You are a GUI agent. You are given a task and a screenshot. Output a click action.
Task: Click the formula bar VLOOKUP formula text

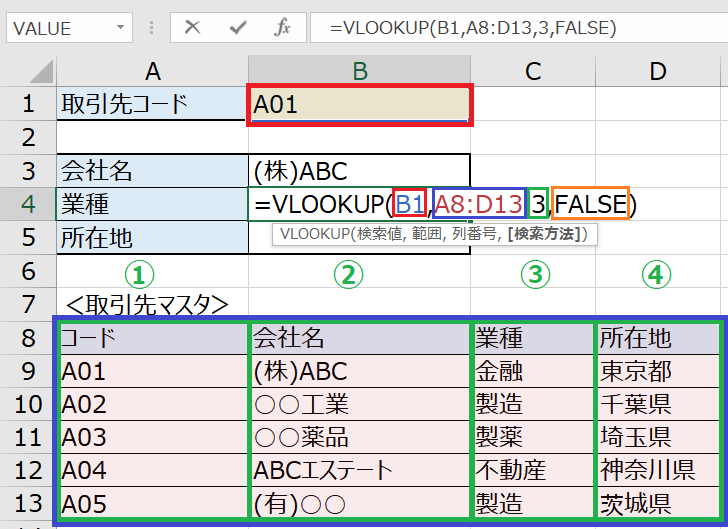[x=473, y=27]
